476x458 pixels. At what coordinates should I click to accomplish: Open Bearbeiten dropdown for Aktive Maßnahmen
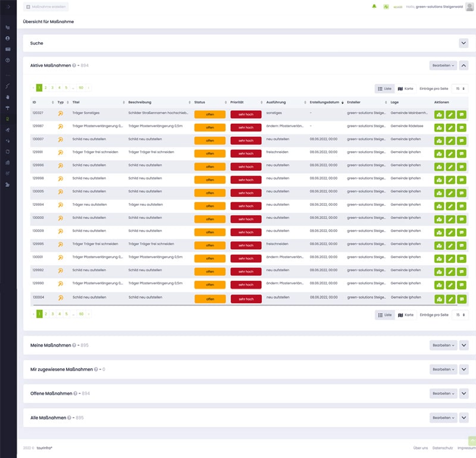coord(443,65)
